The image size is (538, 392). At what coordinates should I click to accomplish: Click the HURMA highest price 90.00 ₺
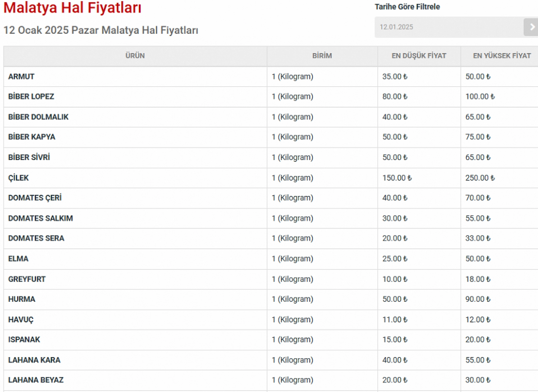pos(478,299)
